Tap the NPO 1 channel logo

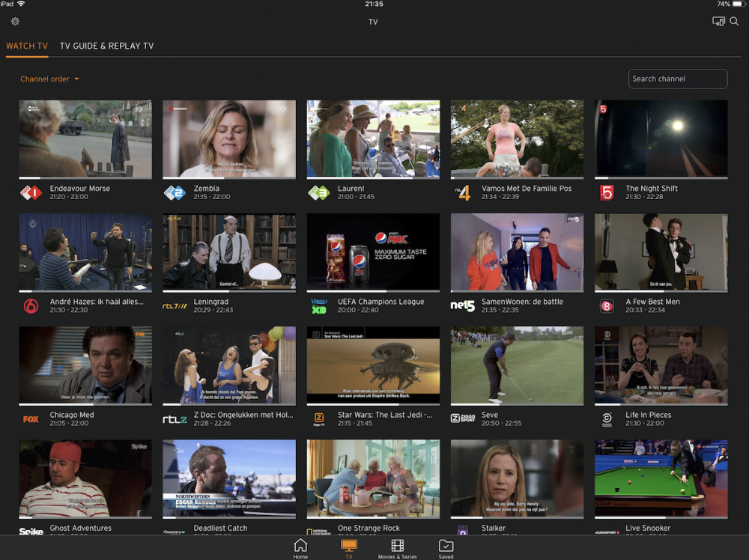[31, 192]
